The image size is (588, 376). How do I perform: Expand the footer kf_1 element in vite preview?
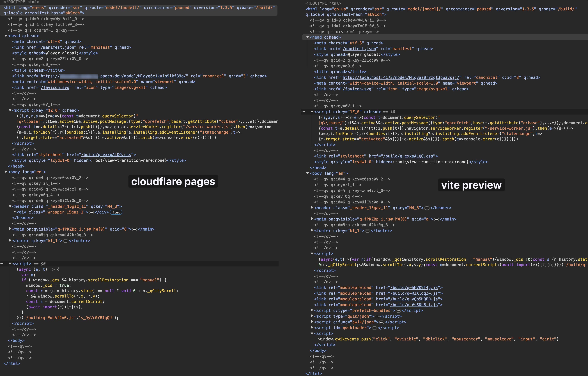click(x=312, y=230)
